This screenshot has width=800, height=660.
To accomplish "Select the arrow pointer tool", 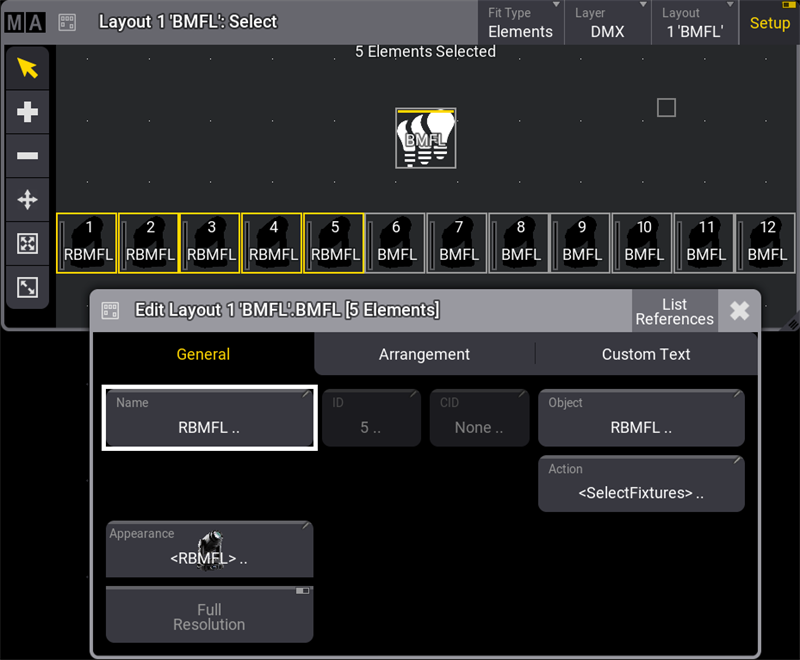I will (x=28, y=68).
